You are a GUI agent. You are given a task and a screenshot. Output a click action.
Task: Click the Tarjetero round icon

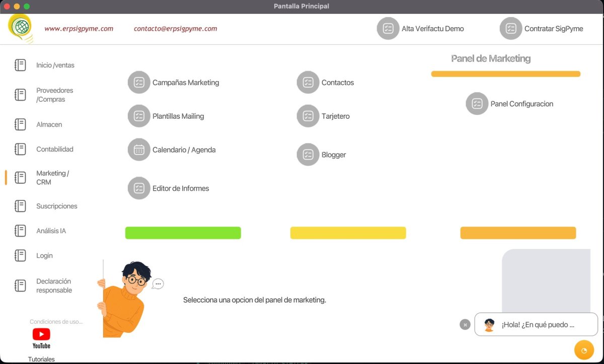click(x=308, y=116)
